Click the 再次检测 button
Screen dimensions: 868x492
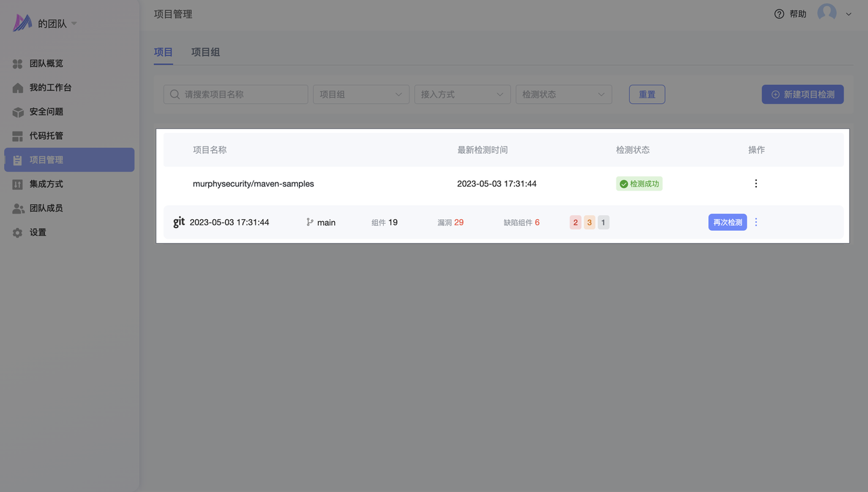pos(727,222)
